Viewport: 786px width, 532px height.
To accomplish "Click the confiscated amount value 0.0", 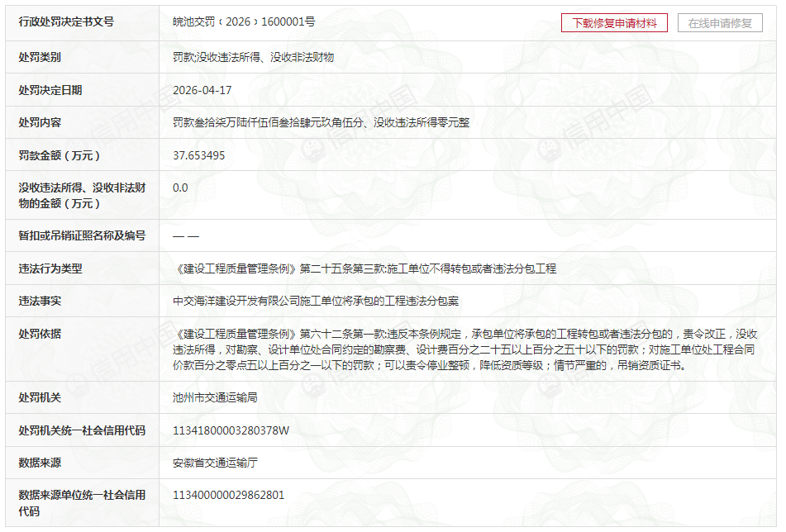I will [x=180, y=188].
